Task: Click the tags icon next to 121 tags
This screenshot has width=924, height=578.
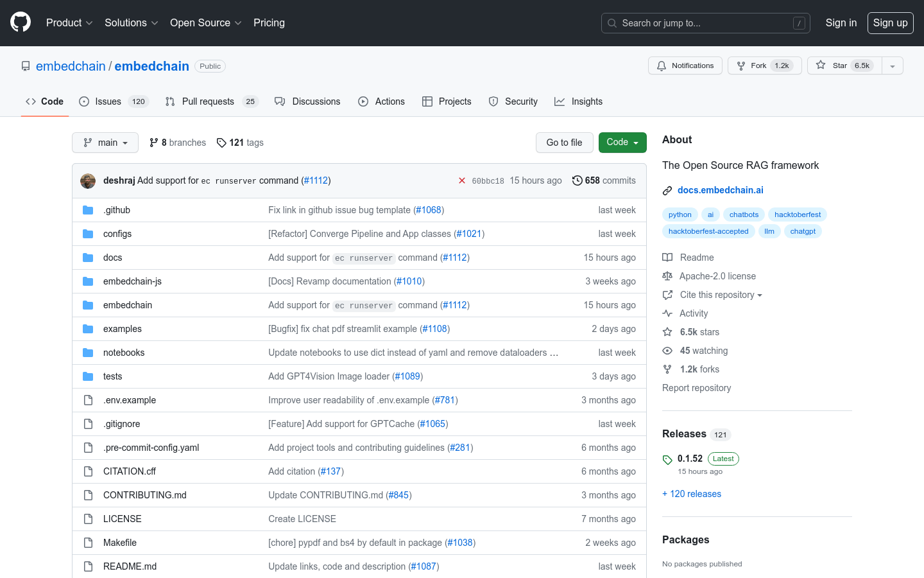Action: coord(221,143)
